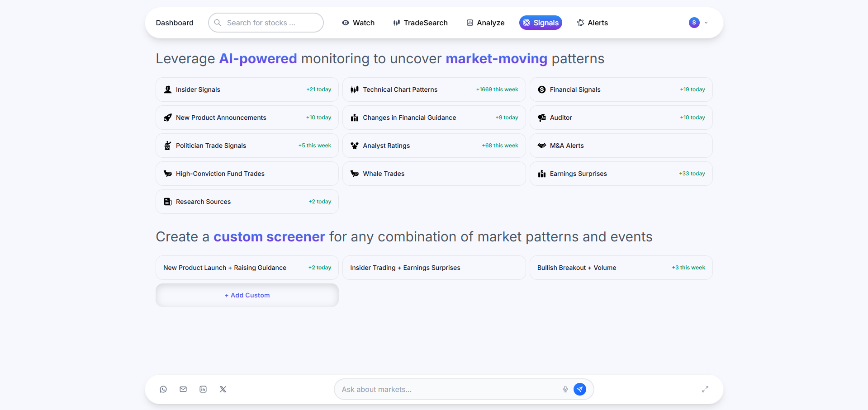Open the Alerts tab
The height and width of the screenshot is (410, 868).
[592, 23]
